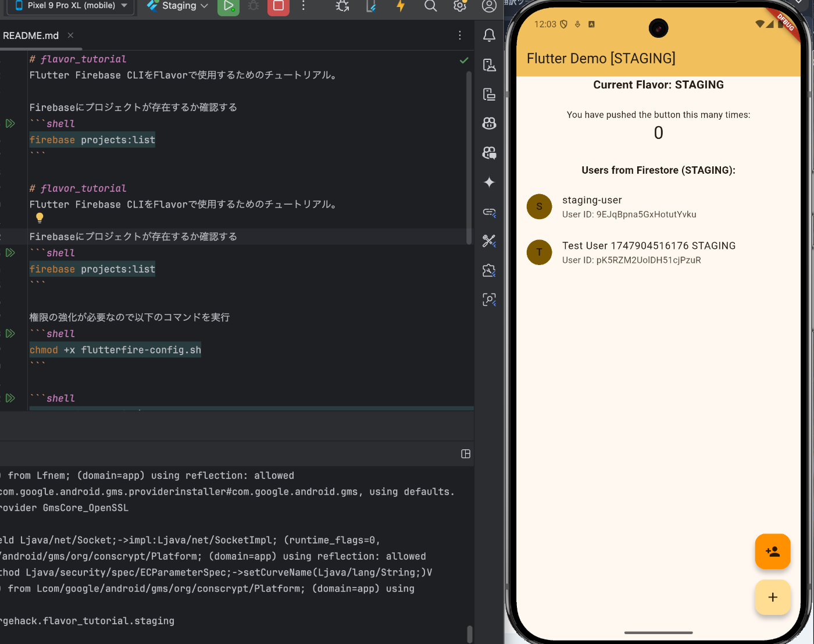This screenshot has height=644, width=814.
Task: Click Attach Debugger to process icon
Action: click(342, 6)
